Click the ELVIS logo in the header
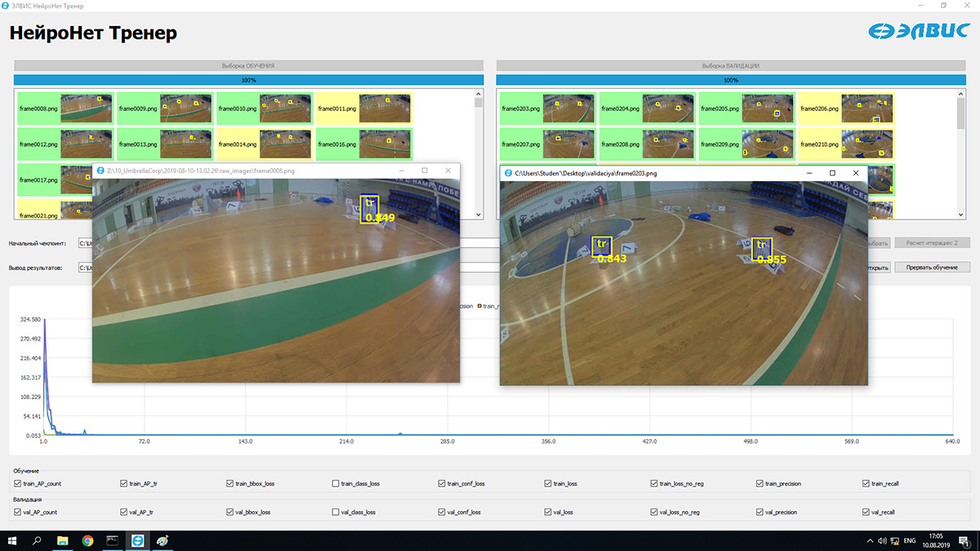980x551 pixels. [917, 33]
